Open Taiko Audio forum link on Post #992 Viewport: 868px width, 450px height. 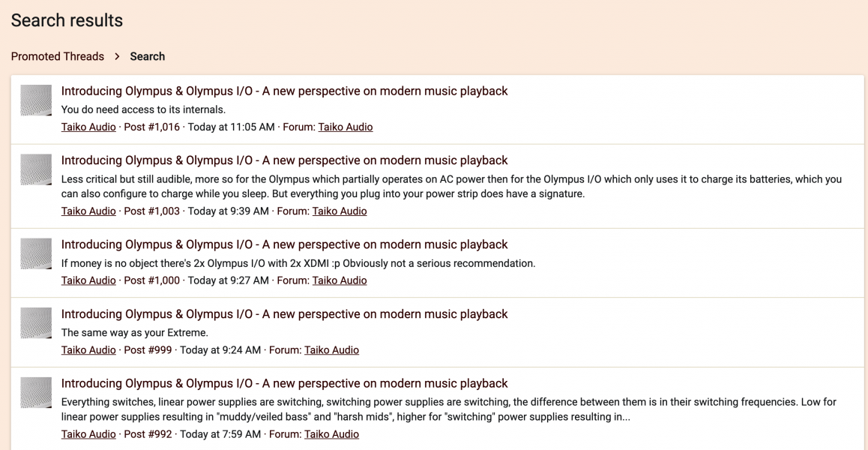[331, 434]
